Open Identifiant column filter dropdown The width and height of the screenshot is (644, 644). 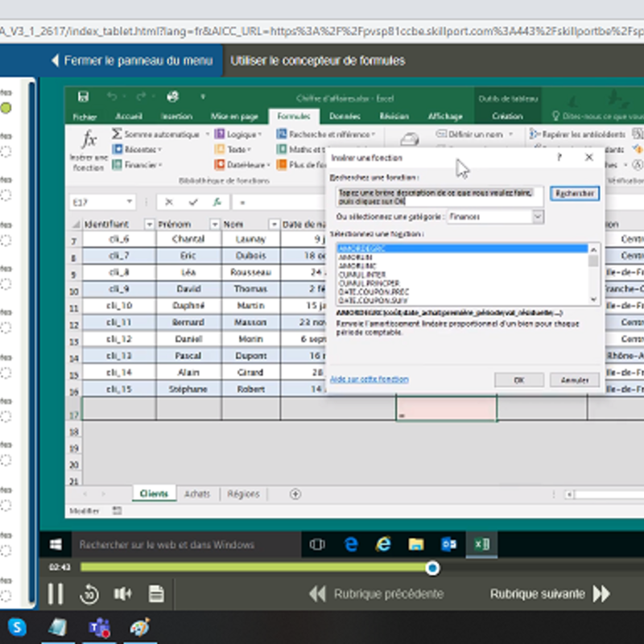click(149, 225)
